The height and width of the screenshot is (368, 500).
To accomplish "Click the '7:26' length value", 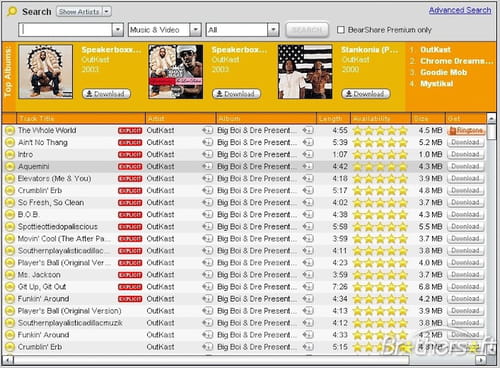I will [340, 287].
